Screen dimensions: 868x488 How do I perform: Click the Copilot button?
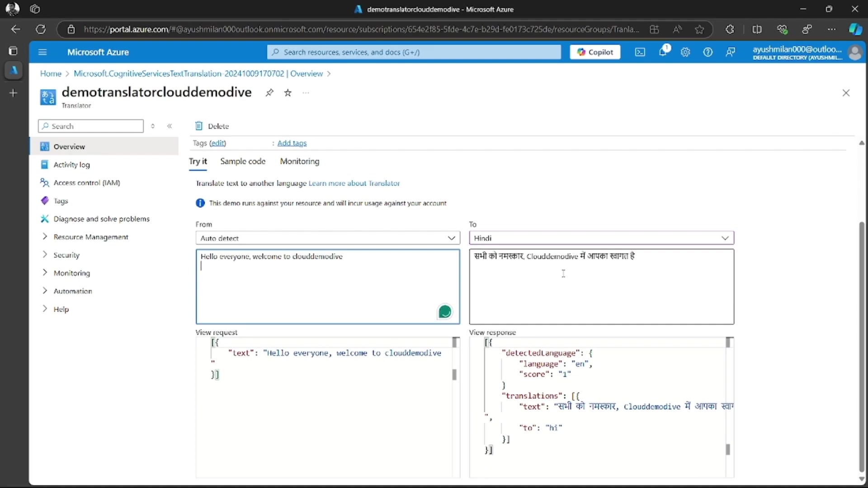click(595, 52)
